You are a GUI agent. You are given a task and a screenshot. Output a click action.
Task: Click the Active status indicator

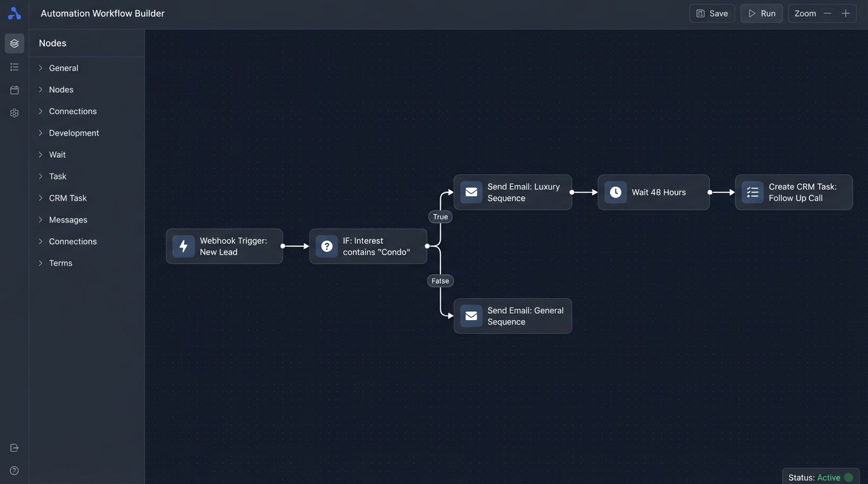[x=828, y=478]
